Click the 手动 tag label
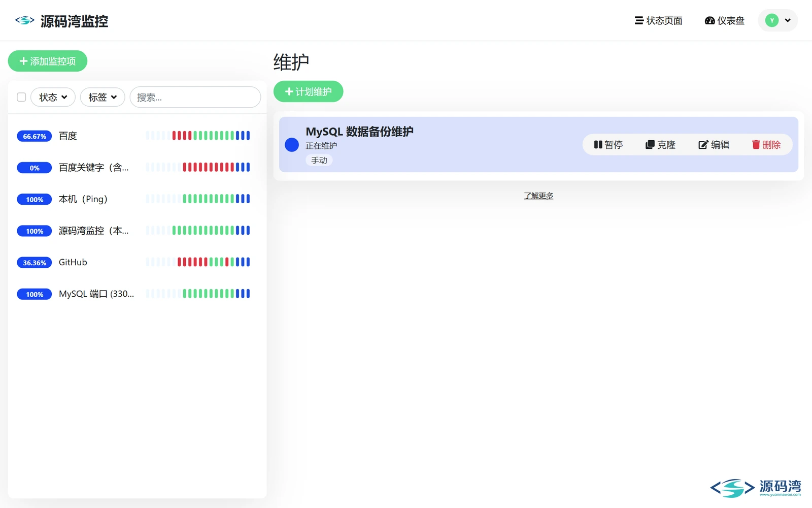The width and height of the screenshot is (812, 508). (319, 161)
